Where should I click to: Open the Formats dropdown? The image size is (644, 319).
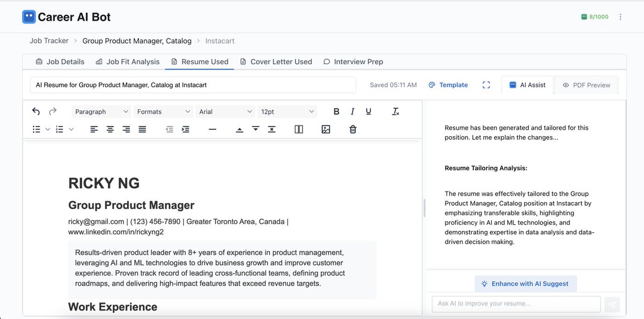pyautogui.click(x=164, y=112)
